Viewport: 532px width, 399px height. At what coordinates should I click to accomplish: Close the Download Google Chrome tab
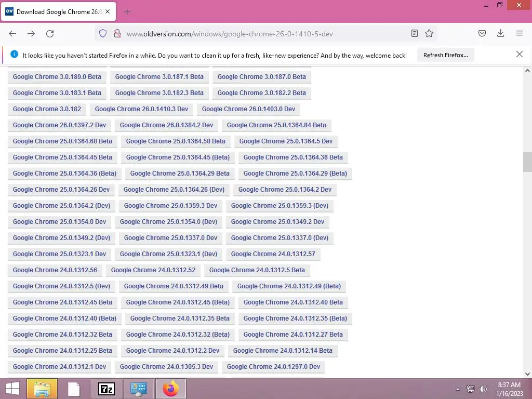click(x=108, y=11)
